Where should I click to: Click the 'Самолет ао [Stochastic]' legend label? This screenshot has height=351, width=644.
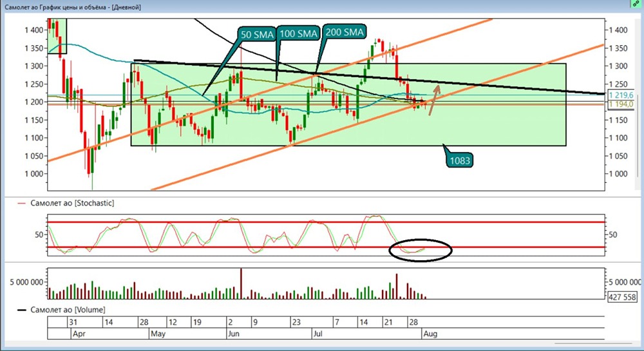pyautogui.click(x=72, y=203)
